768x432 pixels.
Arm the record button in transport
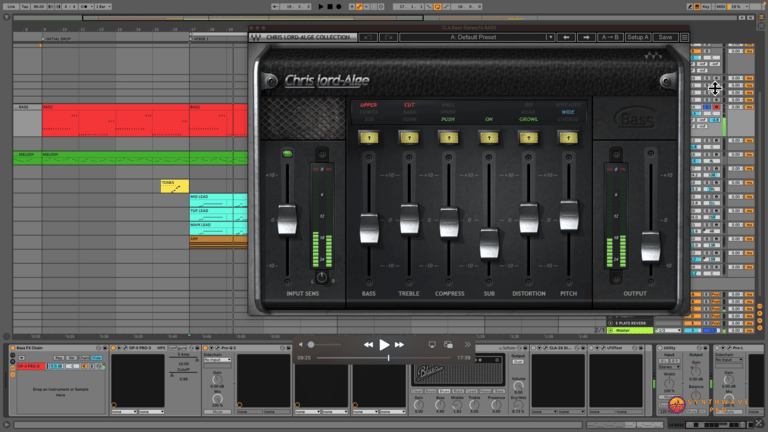point(338,7)
